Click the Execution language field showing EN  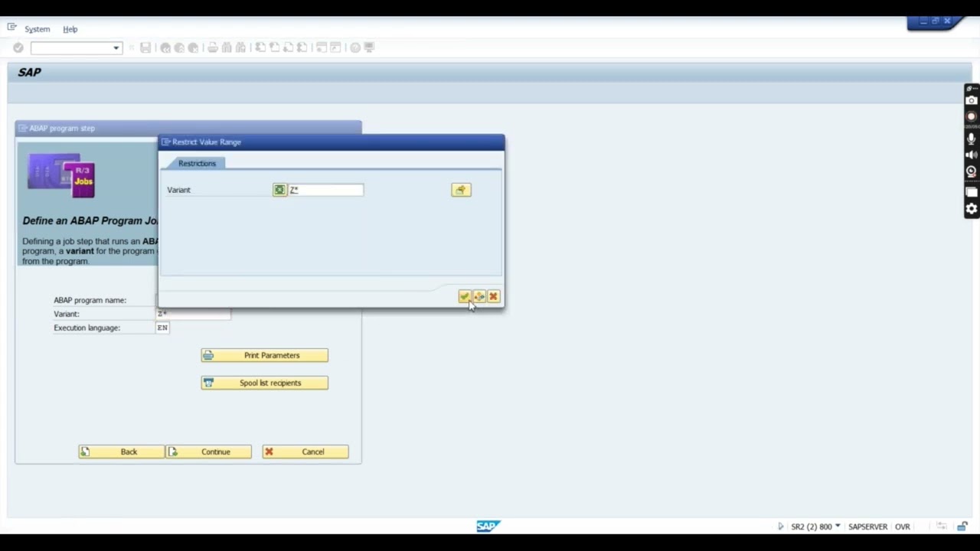click(x=162, y=328)
